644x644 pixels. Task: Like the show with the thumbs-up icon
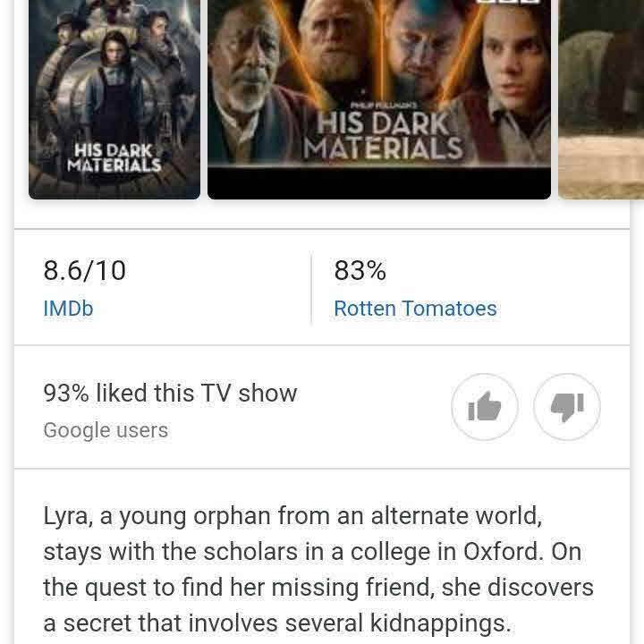(484, 407)
